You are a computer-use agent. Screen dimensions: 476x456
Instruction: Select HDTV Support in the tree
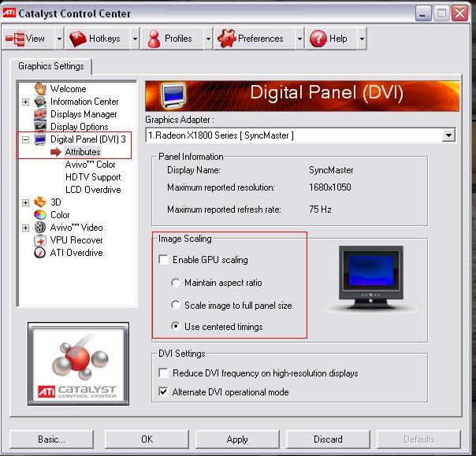tap(93, 177)
